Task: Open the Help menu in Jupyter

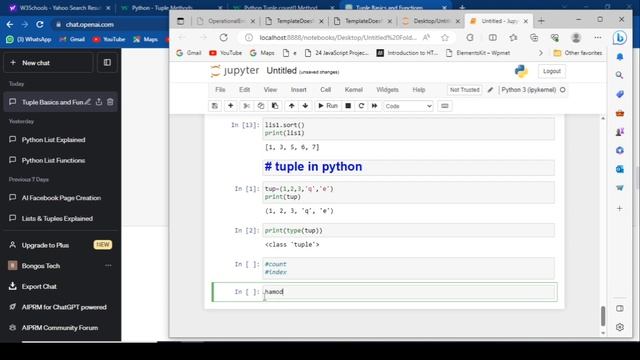Action: (419, 90)
